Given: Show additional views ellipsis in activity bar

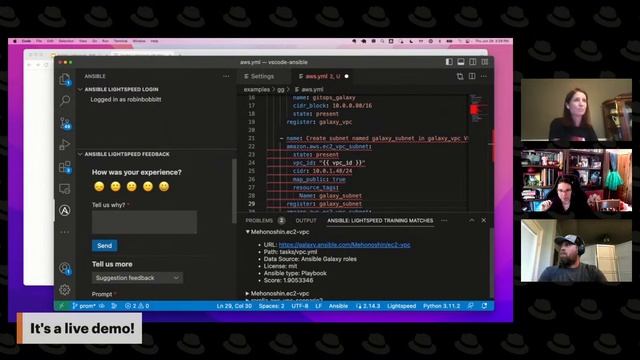Looking at the screenshot, I should [64, 232].
